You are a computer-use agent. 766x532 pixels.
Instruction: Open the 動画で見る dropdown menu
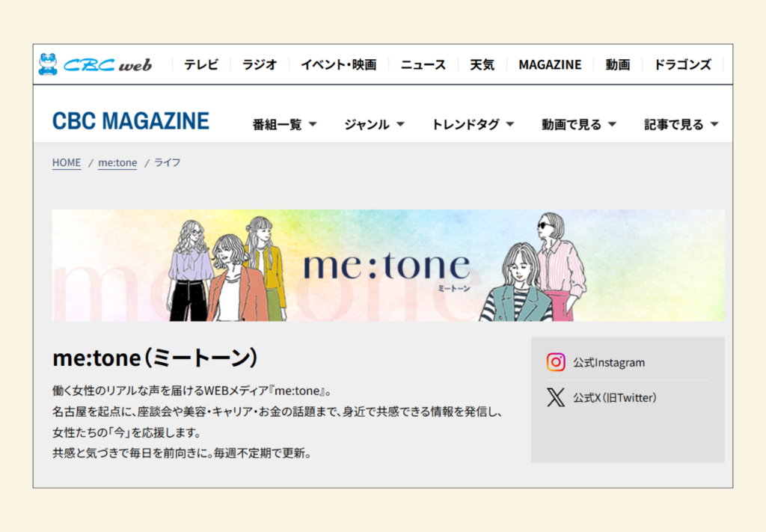[579, 125]
